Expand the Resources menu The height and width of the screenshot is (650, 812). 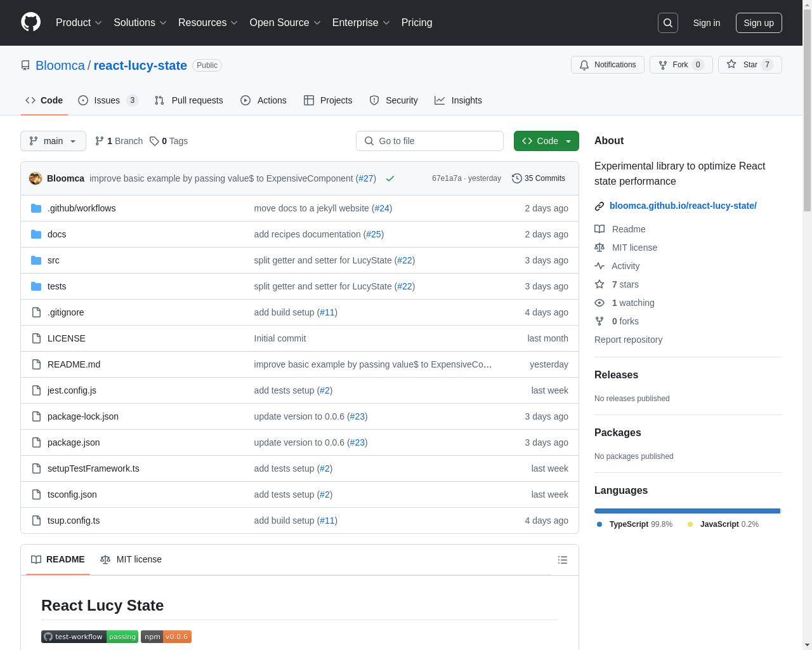click(208, 22)
